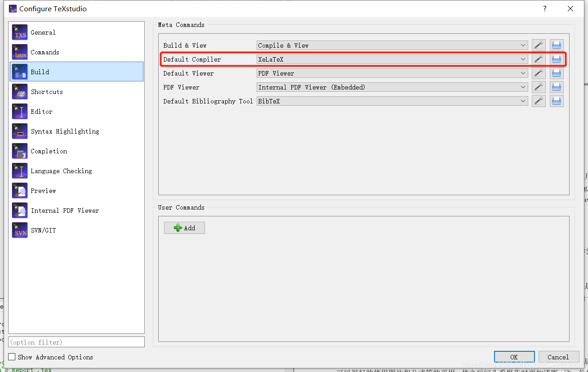
Task: Click the blue icon button for Default Compiler
Action: click(x=557, y=59)
